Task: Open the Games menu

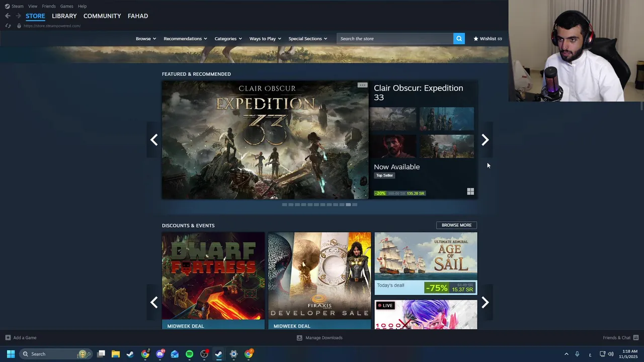Action: pyautogui.click(x=66, y=6)
